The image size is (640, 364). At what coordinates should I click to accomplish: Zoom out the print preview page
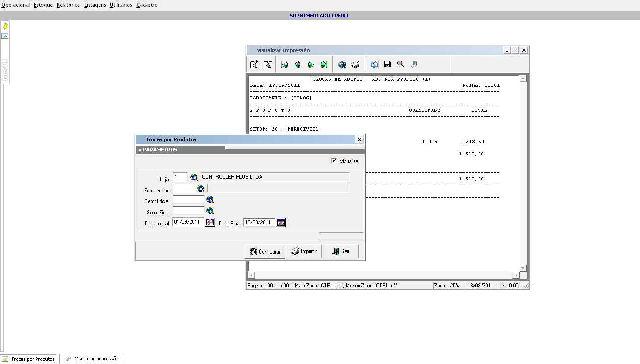(x=267, y=65)
